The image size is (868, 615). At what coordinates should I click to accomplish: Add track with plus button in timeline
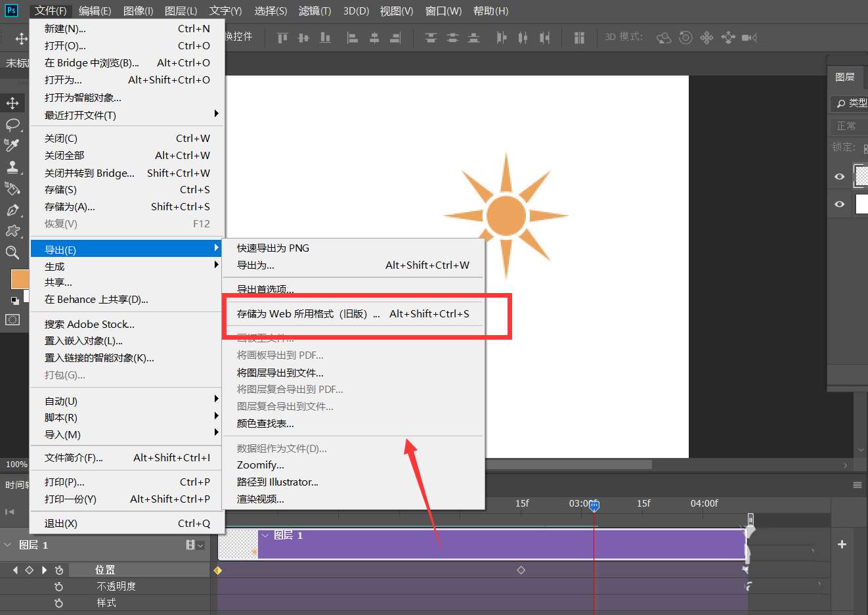point(842,544)
